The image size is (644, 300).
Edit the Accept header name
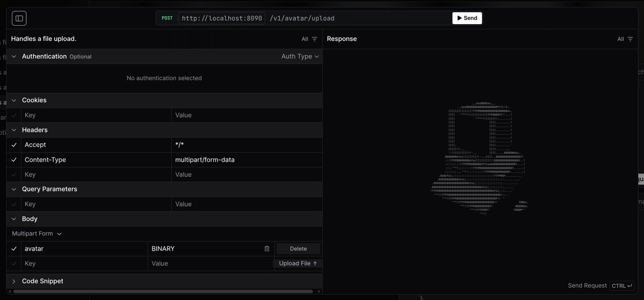point(97,145)
